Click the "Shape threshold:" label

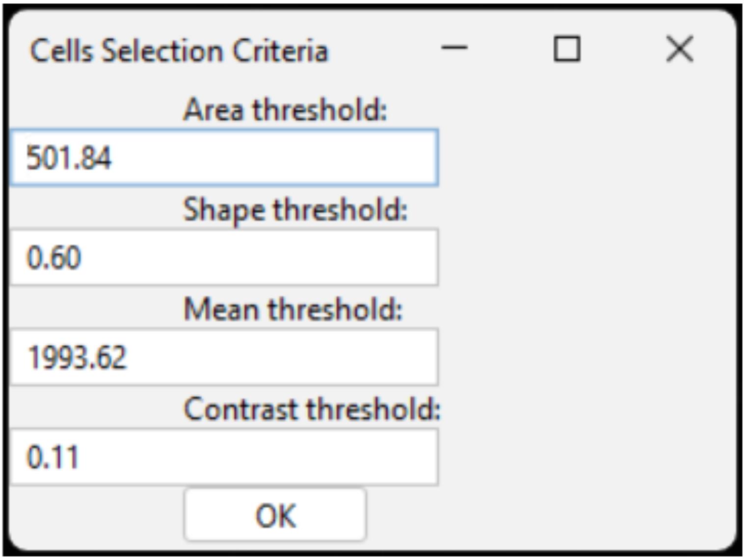(x=295, y=209)
